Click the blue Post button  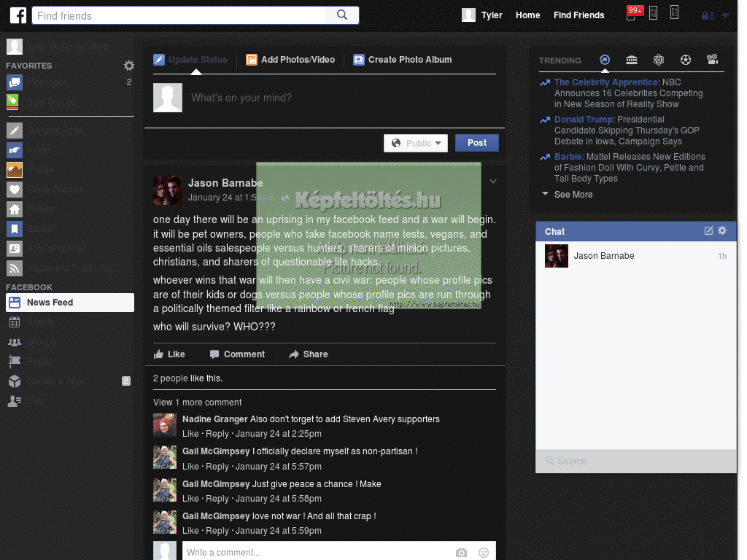point(477,143)
